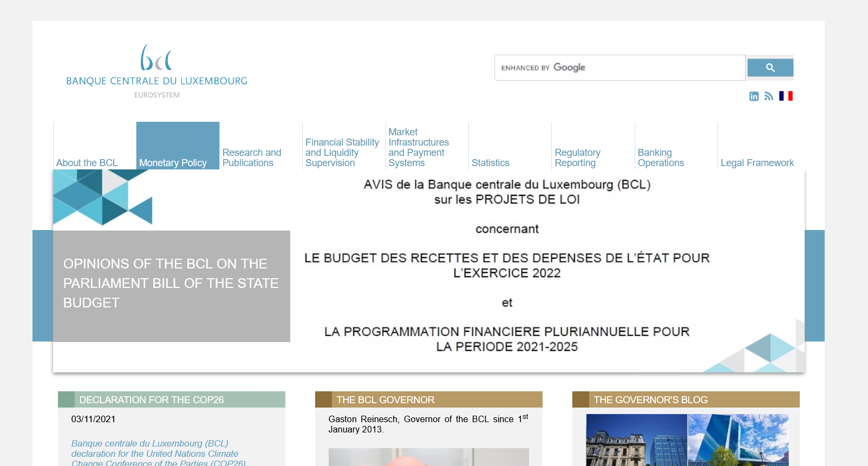Open Research and Publications menu
This screenshot has width=868, height=466.
(x=252, y=157)
